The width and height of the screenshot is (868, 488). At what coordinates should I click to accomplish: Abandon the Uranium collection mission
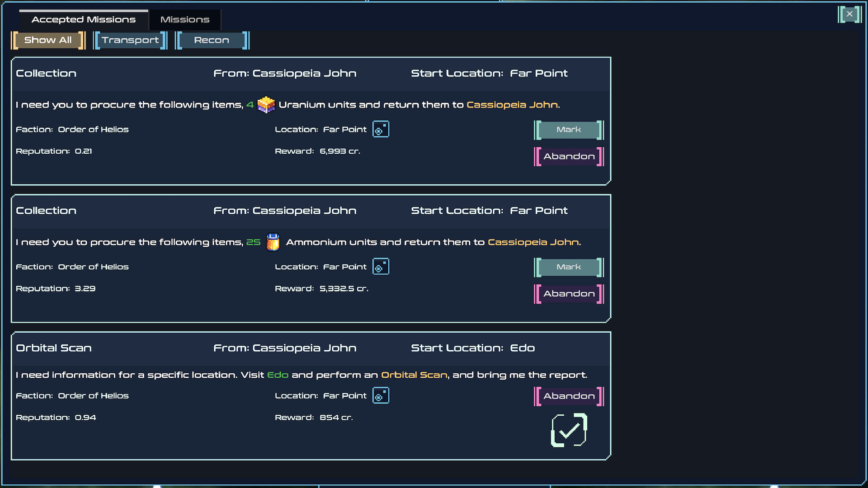click(x=568, y=156)
